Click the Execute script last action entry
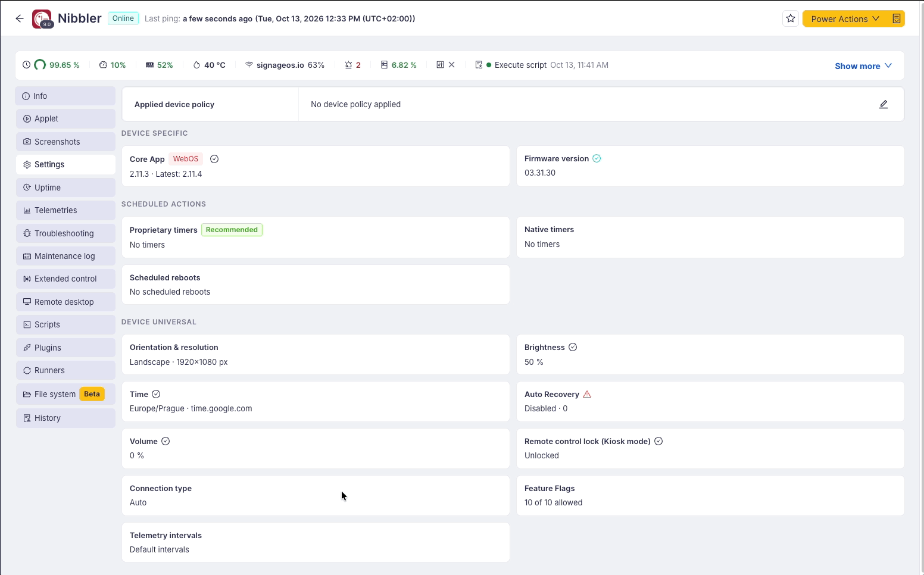 542,65
